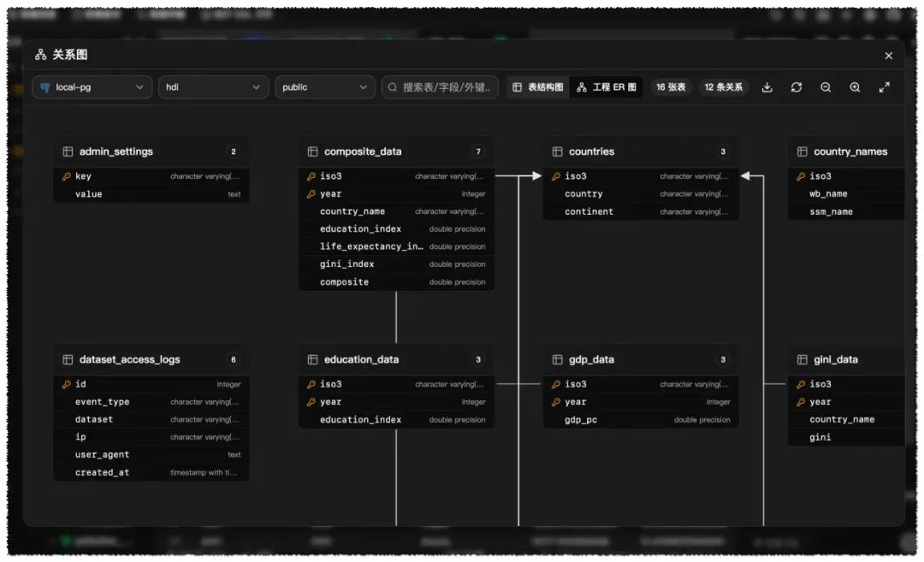Open the local-pg connection dropdown
The image size is (924, 562).
coord(92,87)
